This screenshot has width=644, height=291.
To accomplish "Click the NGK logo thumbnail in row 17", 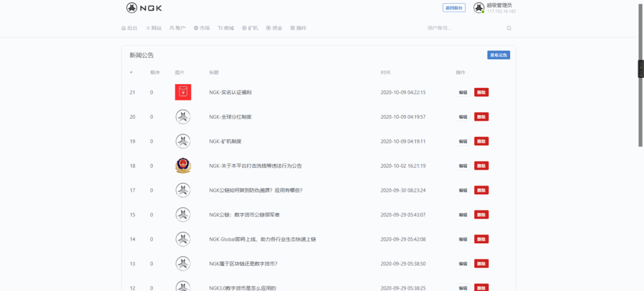I will (183, 190).
